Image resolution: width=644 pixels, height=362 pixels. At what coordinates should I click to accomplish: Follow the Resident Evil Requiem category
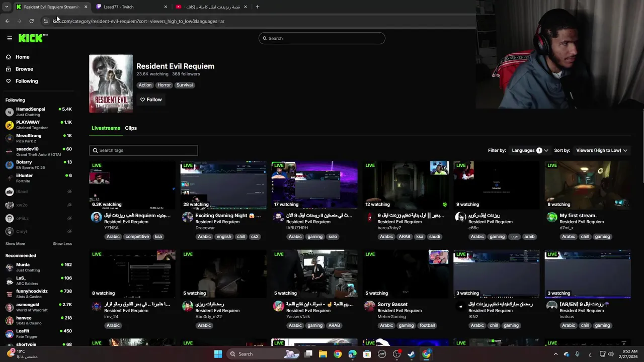click(x=151, y=100)
